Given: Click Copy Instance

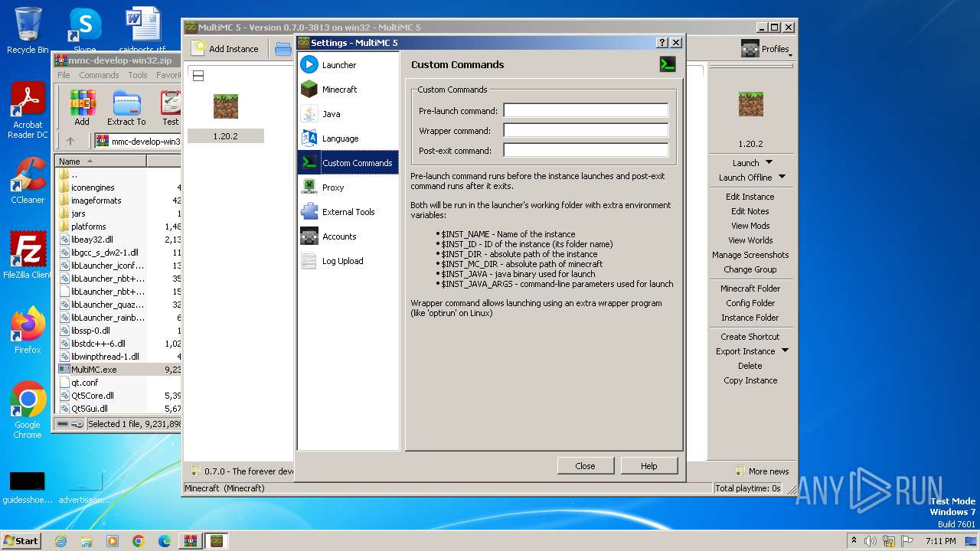Looking at the screenshot, I should (x=750, y=380).
